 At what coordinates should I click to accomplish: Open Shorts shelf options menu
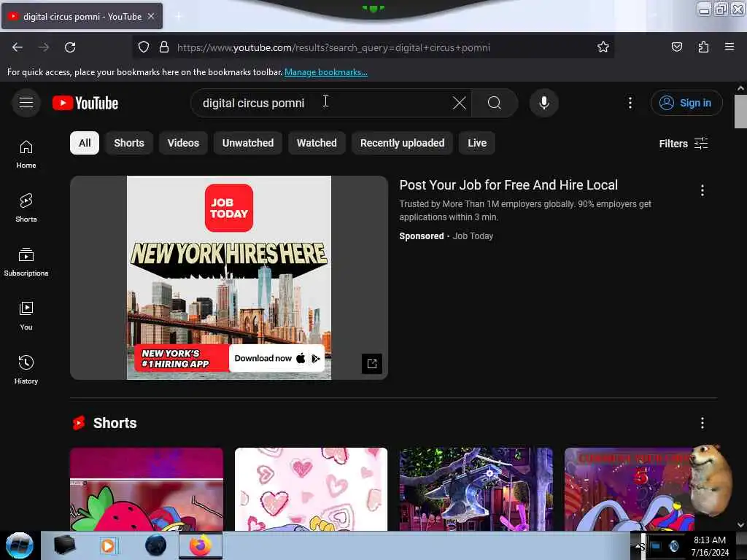pyautogui.click(x=703, y=423)
